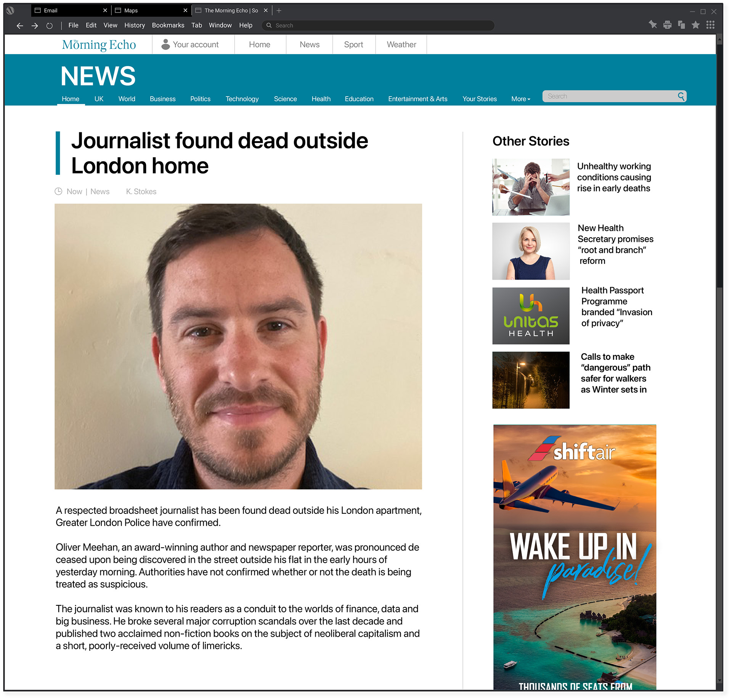The image size is (732, 700).
Task: Open the View menu
Action: (x=110, y=25)
